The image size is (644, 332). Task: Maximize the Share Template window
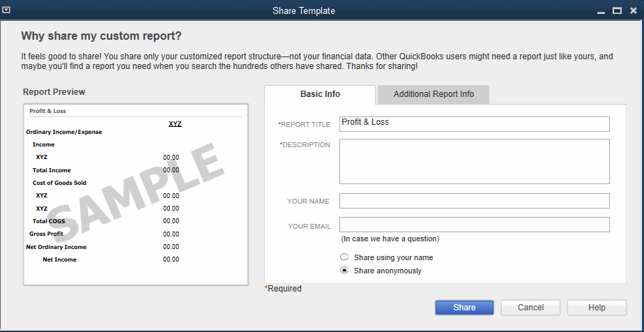coord(617,11)
